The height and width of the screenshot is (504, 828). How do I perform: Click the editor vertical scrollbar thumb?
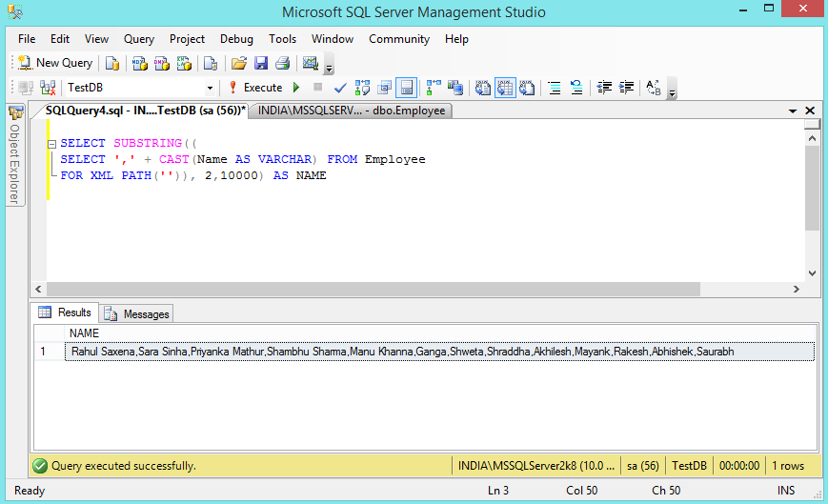pos(812,188)
